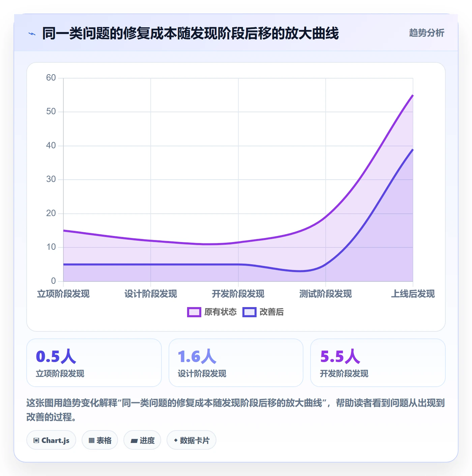Click the y-axis value 20

click(x=51, y=213)
